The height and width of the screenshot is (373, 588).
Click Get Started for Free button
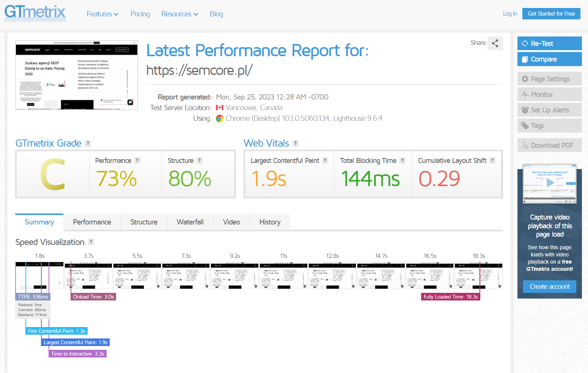coord(551,14)
